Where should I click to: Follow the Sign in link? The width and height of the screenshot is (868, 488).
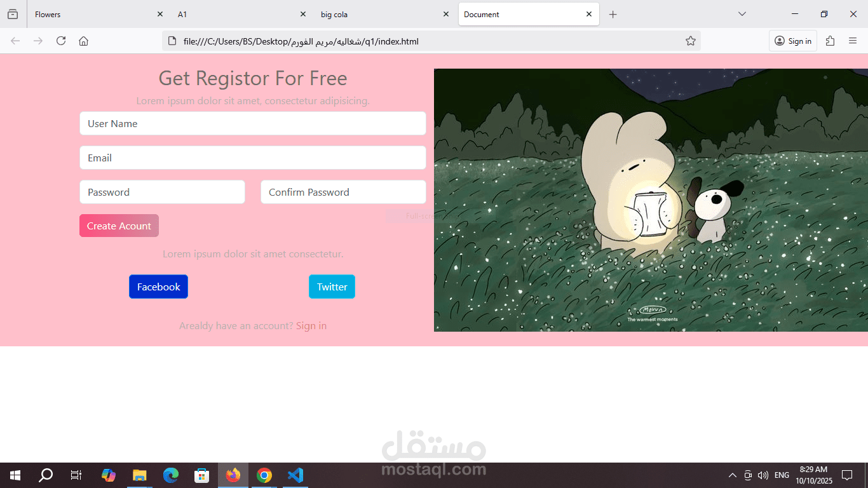click(x=311, y=325)
